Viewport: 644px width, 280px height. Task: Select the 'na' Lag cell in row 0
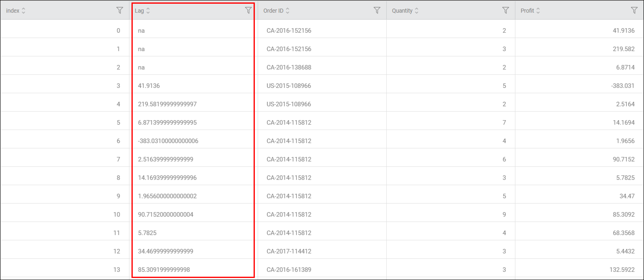141,30
